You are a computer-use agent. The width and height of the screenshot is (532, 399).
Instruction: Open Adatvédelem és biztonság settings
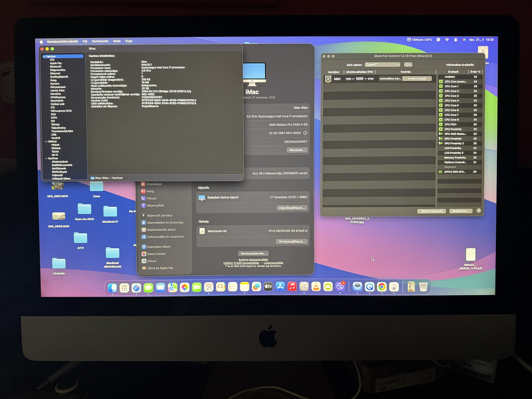(162, 222)
